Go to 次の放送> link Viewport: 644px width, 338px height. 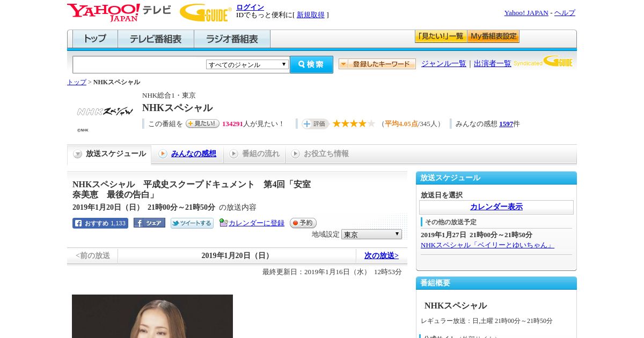point(382,256)
